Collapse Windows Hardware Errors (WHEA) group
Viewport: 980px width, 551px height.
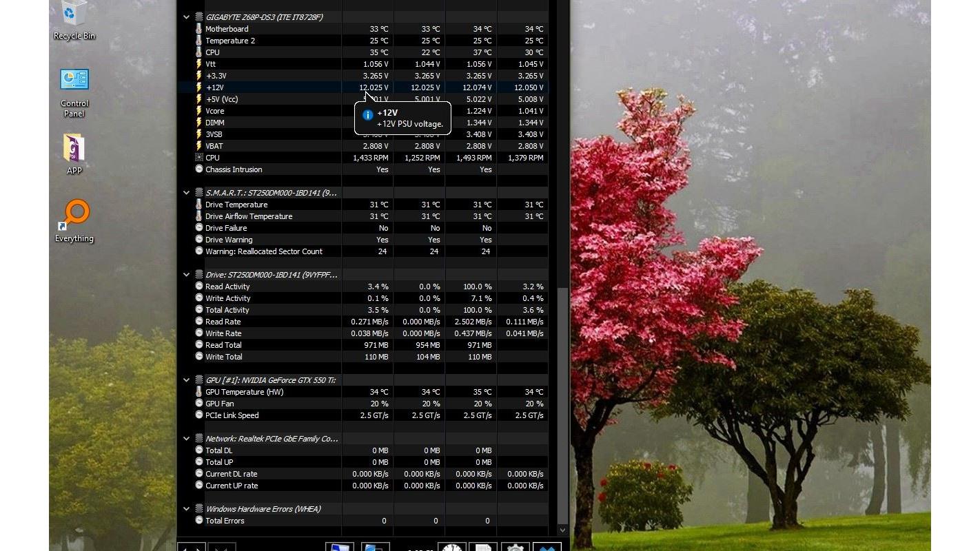186,509
